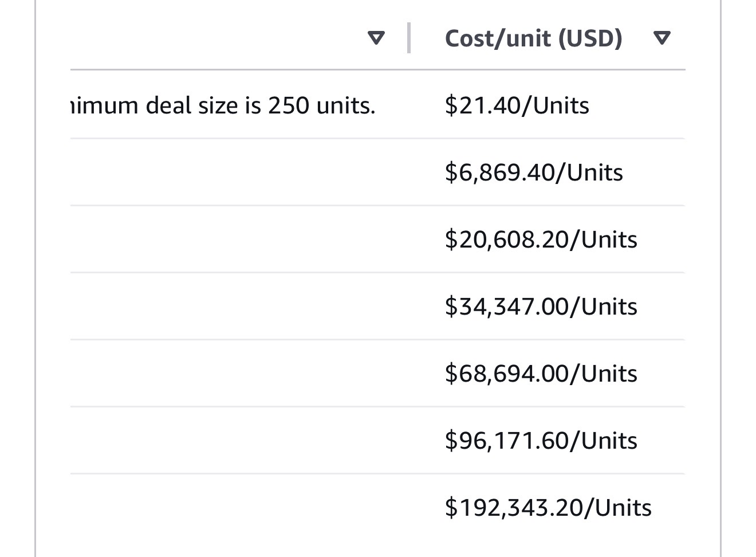Click the empty description cell in the $34,347.00 row

point(241,307)
